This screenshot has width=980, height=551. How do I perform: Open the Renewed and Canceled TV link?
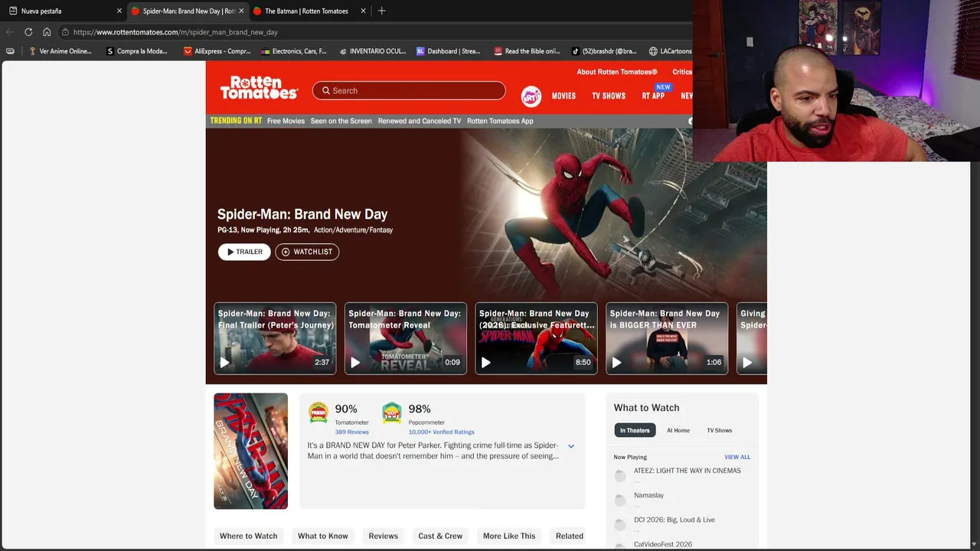tap(420, 121)
